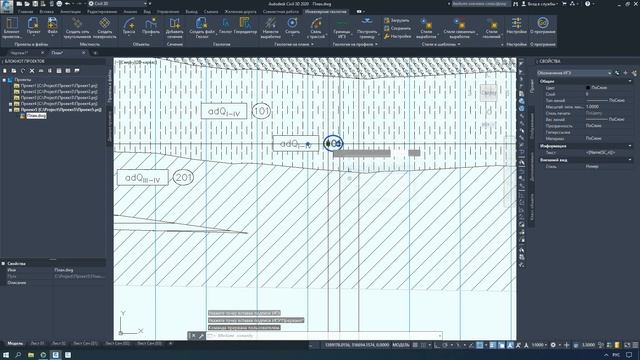Open Windows Start menu
Image resolution: width=640 pixels, height=360 pixels.
tap(6, 355)
